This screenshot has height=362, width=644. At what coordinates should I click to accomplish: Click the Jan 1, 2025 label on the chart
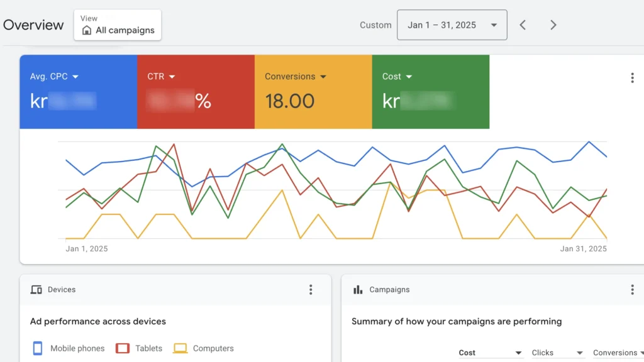click(87, 248)
